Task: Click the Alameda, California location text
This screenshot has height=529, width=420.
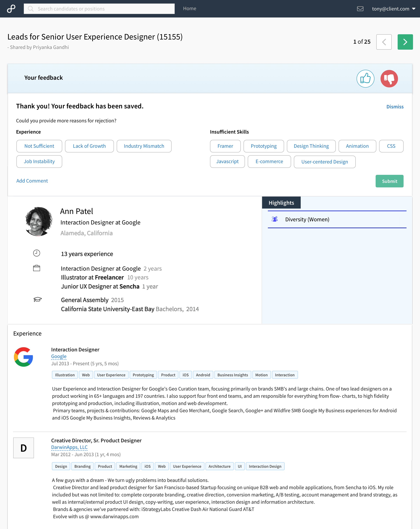Action: click(86, 233)
